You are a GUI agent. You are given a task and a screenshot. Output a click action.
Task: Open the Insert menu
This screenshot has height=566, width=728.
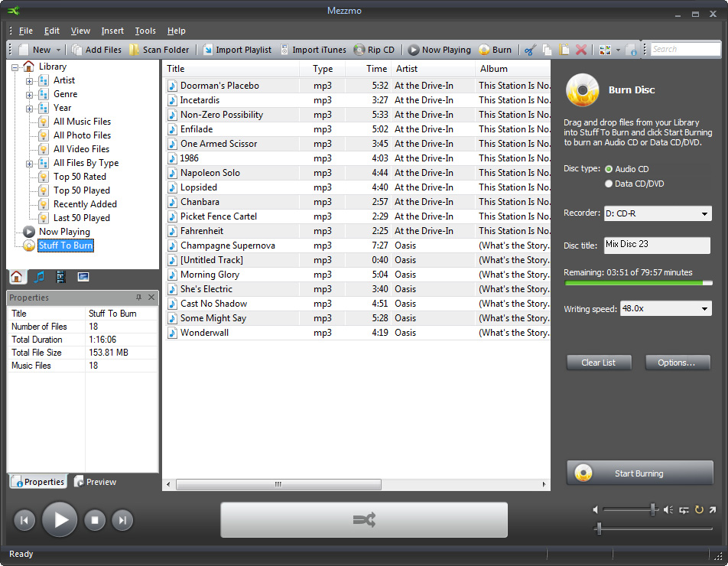(x=112, y=31)
